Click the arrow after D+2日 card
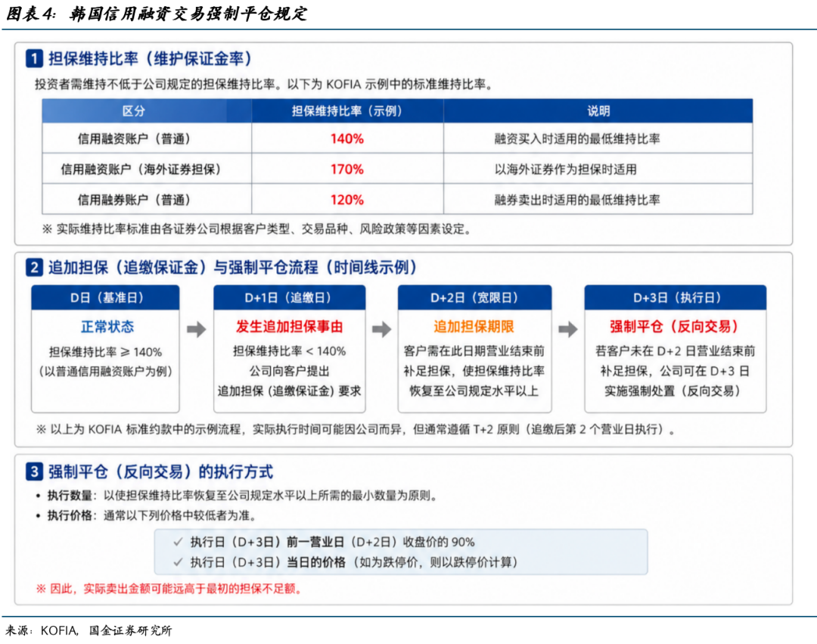This screenshot has width=817, height=644. click(x=568, y=329)
